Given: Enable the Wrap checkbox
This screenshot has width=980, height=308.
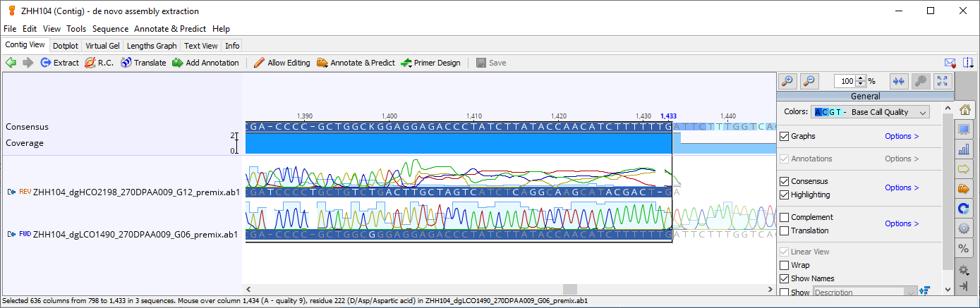Looking at the screenshot, I should coord(784,265).
